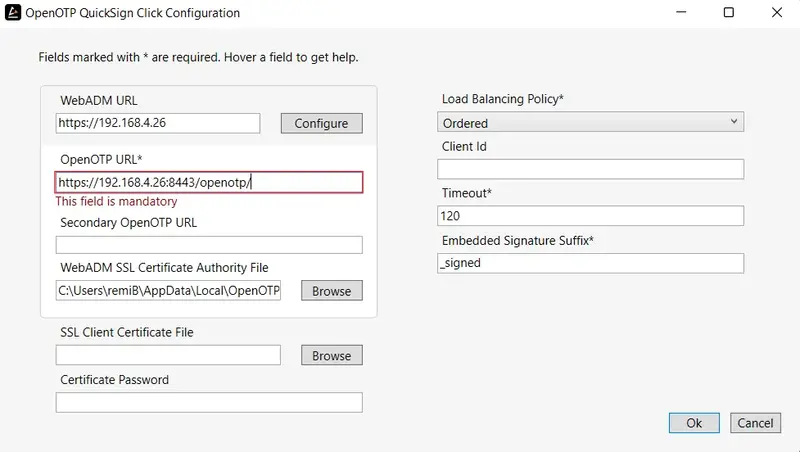This screenshot has height=452, width=800.
Task: Click the OpenOTP app icon in title bar
Action: (13, 13)
